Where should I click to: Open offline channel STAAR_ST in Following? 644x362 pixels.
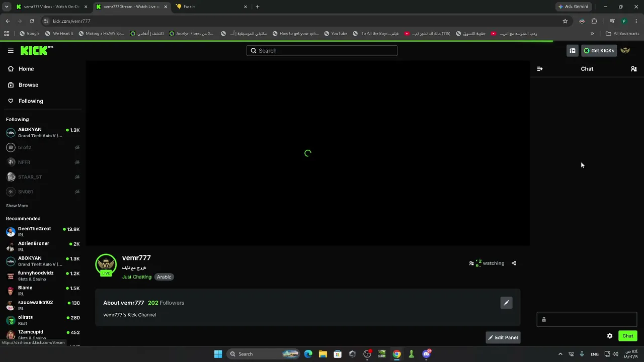click(42, 177)
